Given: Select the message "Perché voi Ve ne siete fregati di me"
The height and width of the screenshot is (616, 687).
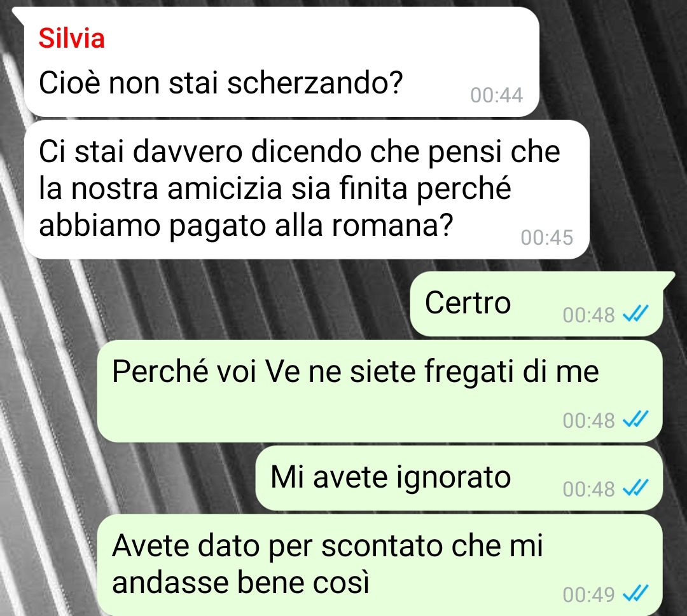Looking at the screenshot, I should pyautogui.click(x=379, y=392).
